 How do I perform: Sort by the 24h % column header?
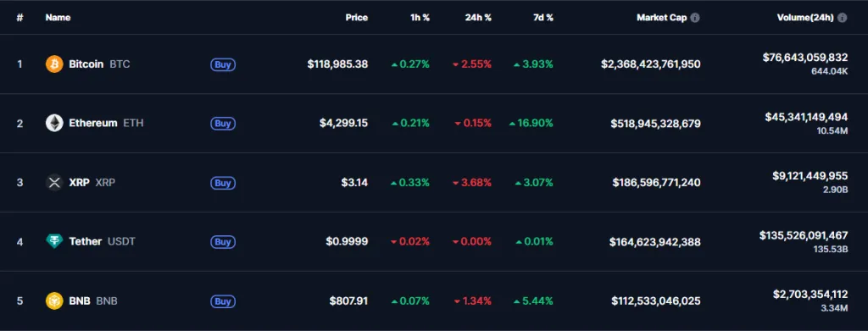click(x=478, y=18)
